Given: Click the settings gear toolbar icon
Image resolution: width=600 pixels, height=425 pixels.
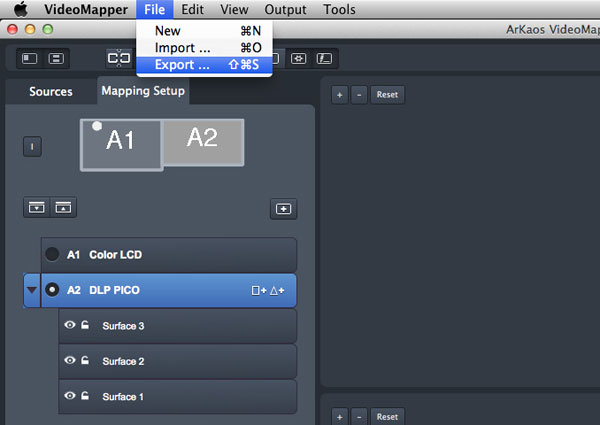Looking at the screenshot, I should pyautogui.click(x=298, y=59).
